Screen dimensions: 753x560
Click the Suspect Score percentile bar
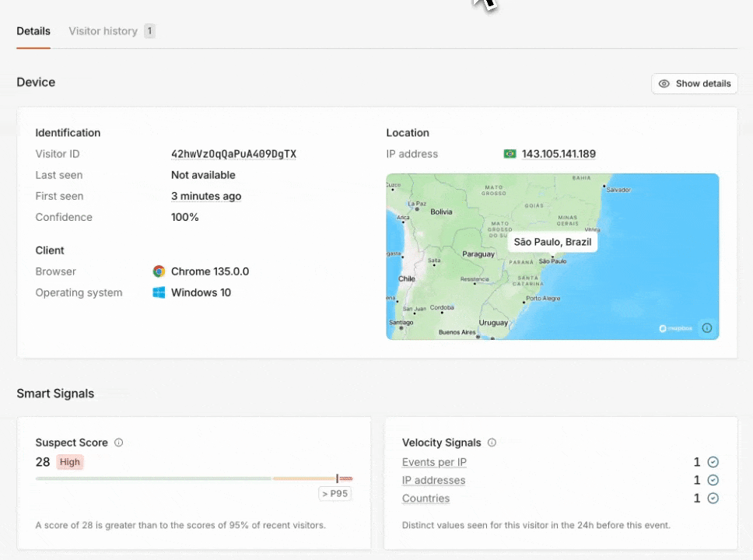194,478
